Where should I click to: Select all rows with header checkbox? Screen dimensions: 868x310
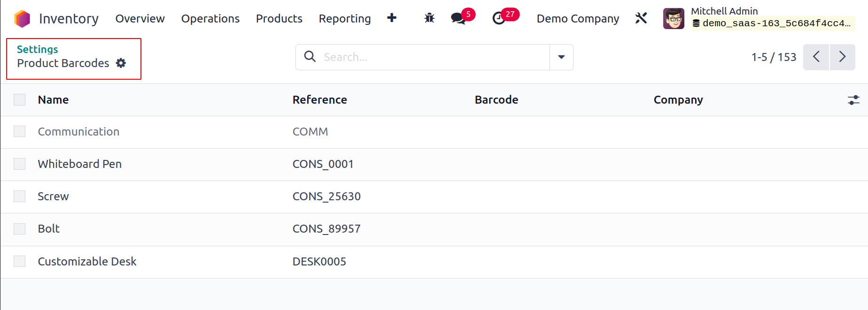click(19, 100)
